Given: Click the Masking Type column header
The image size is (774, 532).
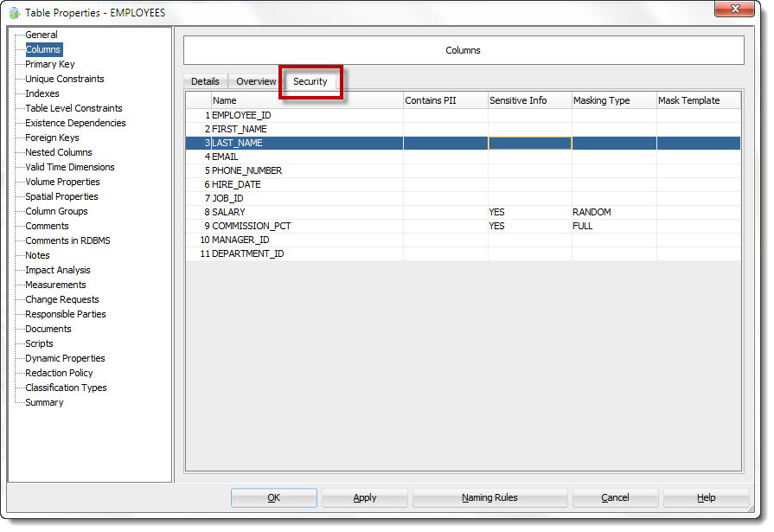Looking at the screenshot, I should [615, 100].
